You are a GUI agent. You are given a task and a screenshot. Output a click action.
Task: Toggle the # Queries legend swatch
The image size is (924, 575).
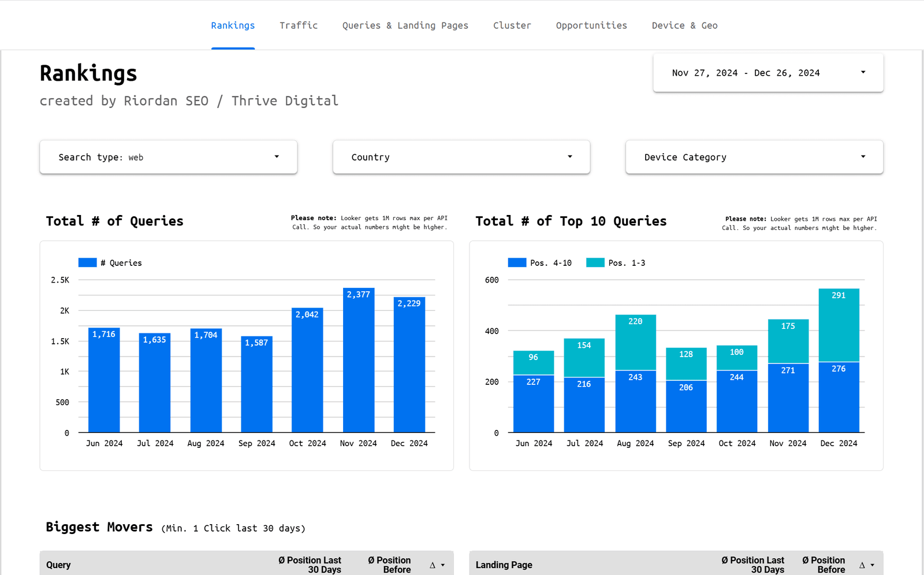(x=88, y=262)
